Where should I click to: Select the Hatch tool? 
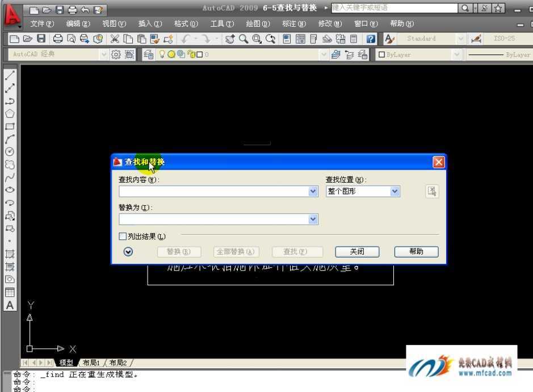10,254
